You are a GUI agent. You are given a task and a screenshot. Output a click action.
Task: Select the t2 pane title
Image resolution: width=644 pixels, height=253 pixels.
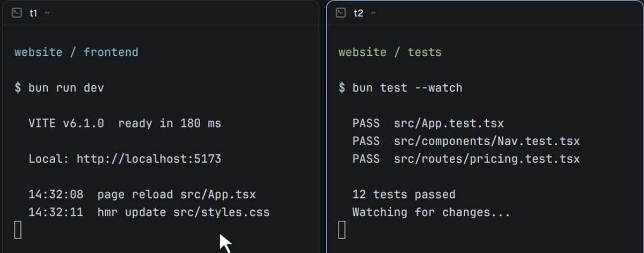[358, 13]
